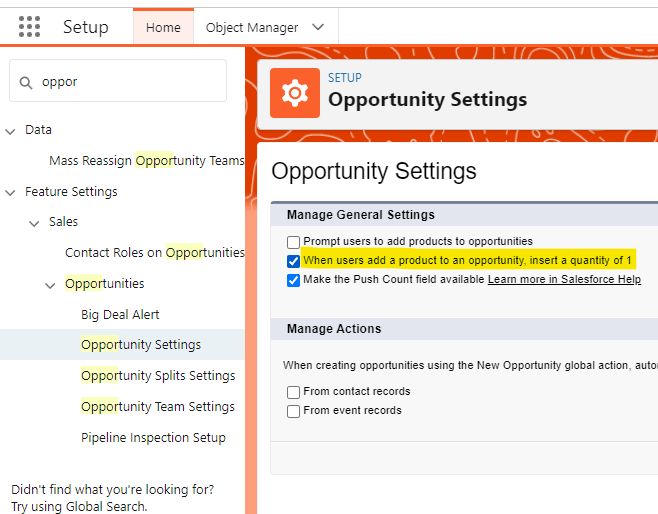This screenshot has width=658, height=514.
Task: Enable From contact records checkbox
Action: pos(293,392)
